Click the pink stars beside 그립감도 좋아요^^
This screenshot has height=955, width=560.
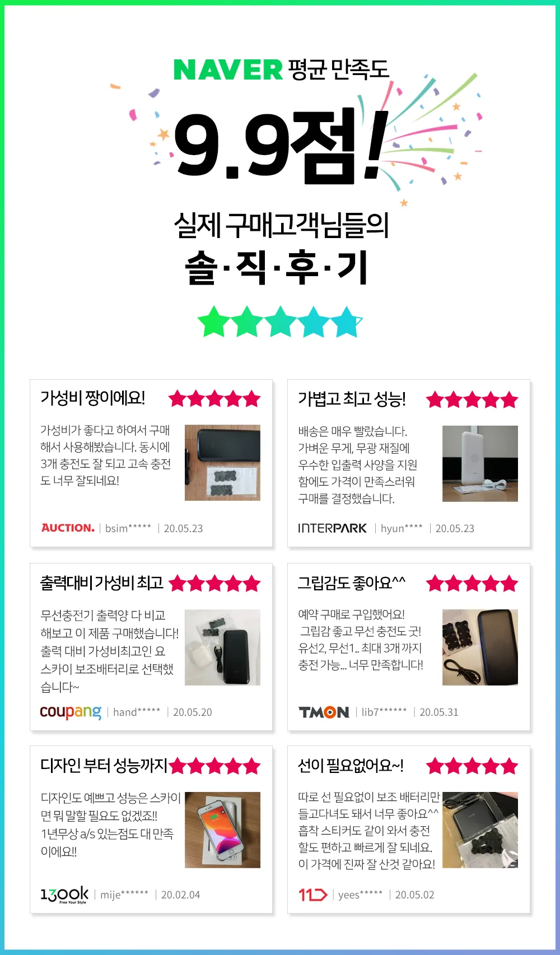[472, 584]
